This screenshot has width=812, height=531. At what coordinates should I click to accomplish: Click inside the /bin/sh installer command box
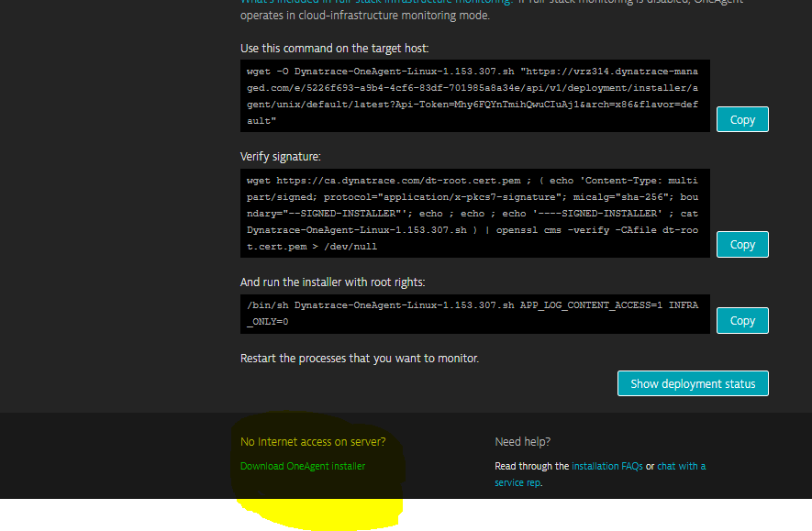(x=474, y=313)
